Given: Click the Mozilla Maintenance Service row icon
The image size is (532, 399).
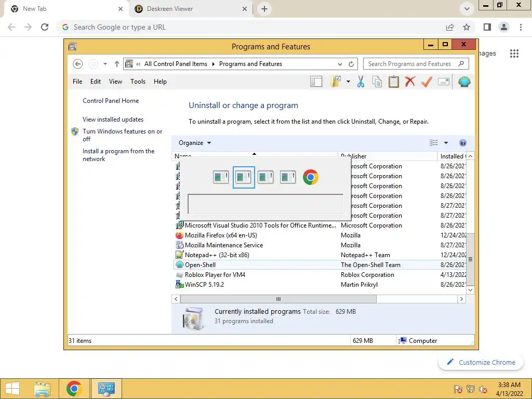Looking at the screenshot, I should coord(179,245).
